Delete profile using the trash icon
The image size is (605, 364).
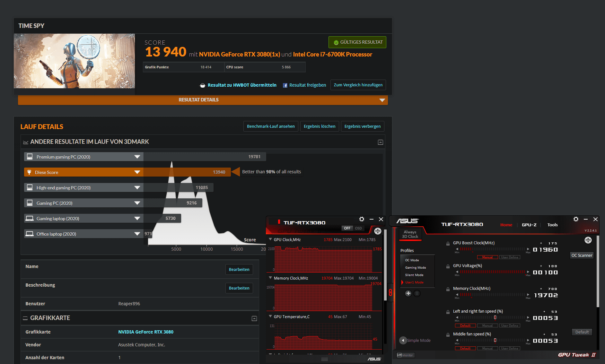pos(417,293)
